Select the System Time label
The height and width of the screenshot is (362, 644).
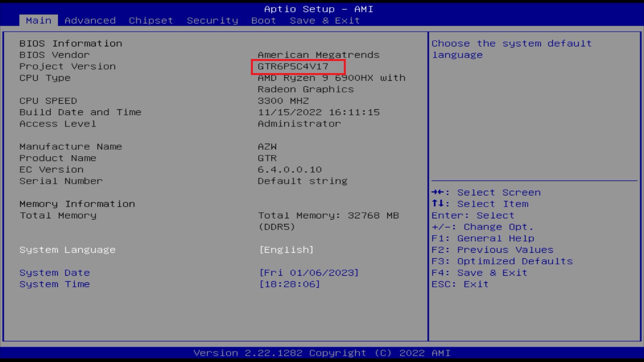tap(55, 284)
